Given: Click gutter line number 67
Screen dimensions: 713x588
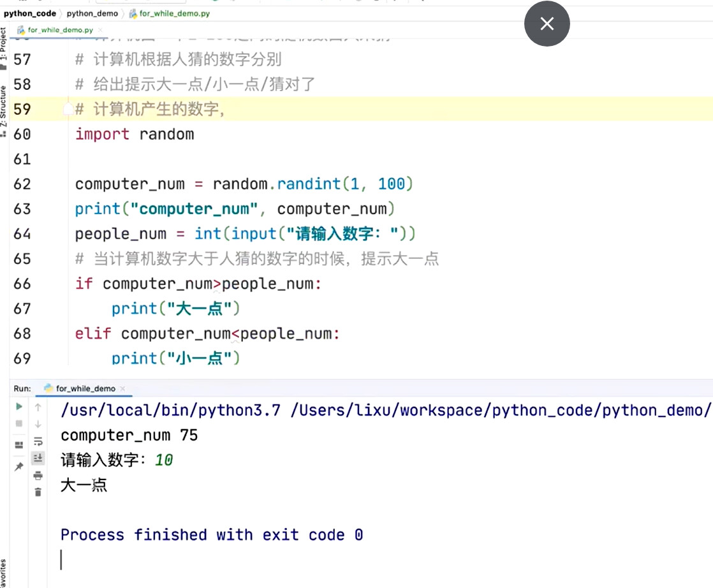Looking at the screenshot, I should [x=22, y=309].
